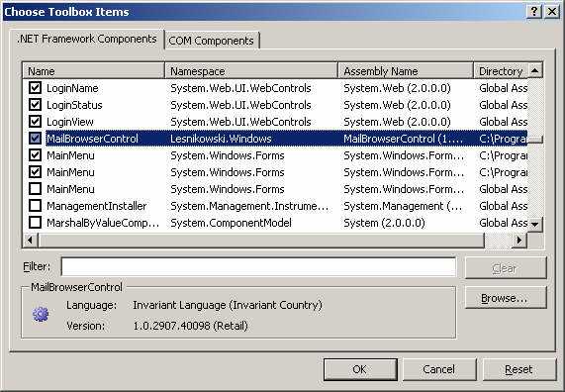The width and height of the screenshot is (565, 392).
Task: Click the horizontal scrollbar left arrow
Action: point(31,240)
